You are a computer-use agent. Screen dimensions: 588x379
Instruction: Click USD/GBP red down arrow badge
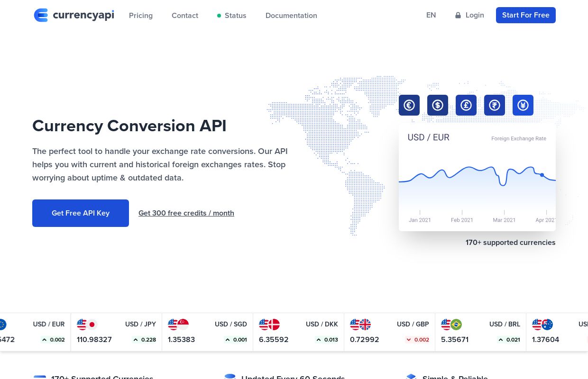pos(417,340)
